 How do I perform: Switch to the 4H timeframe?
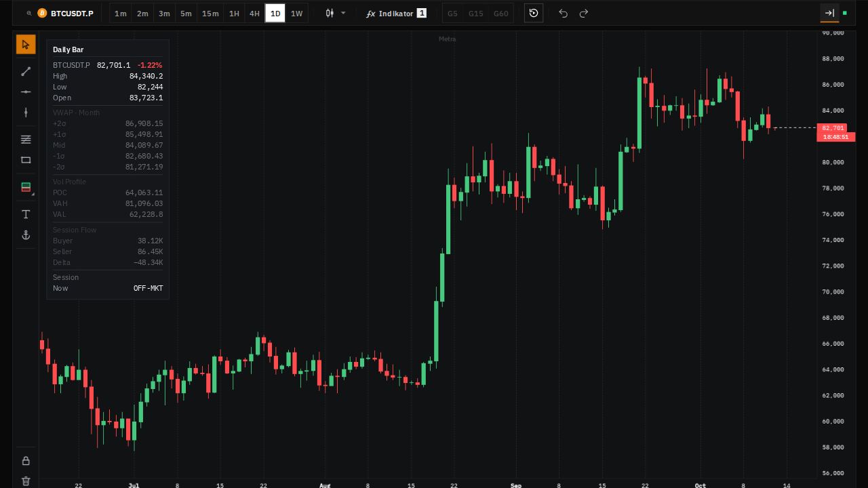254,14
